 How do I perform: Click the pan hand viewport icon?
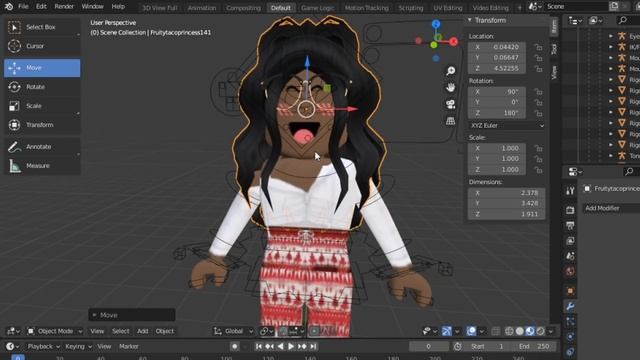(451, 87)
